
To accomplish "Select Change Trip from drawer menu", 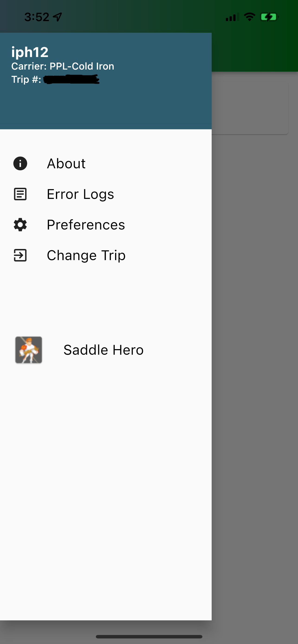I will (106, 255).
